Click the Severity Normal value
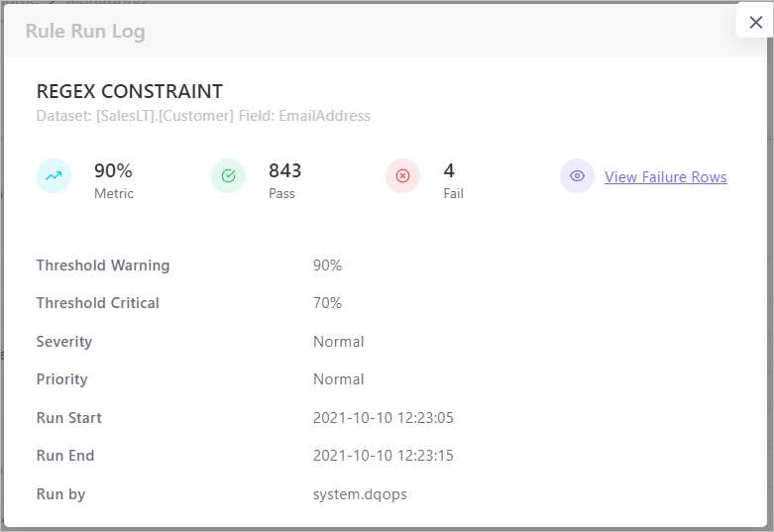This screenshot has height=532, width=774. click(338, 342)
